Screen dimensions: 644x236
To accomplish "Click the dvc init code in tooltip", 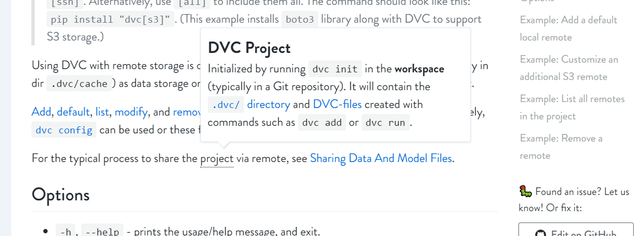I will [334, 69].
